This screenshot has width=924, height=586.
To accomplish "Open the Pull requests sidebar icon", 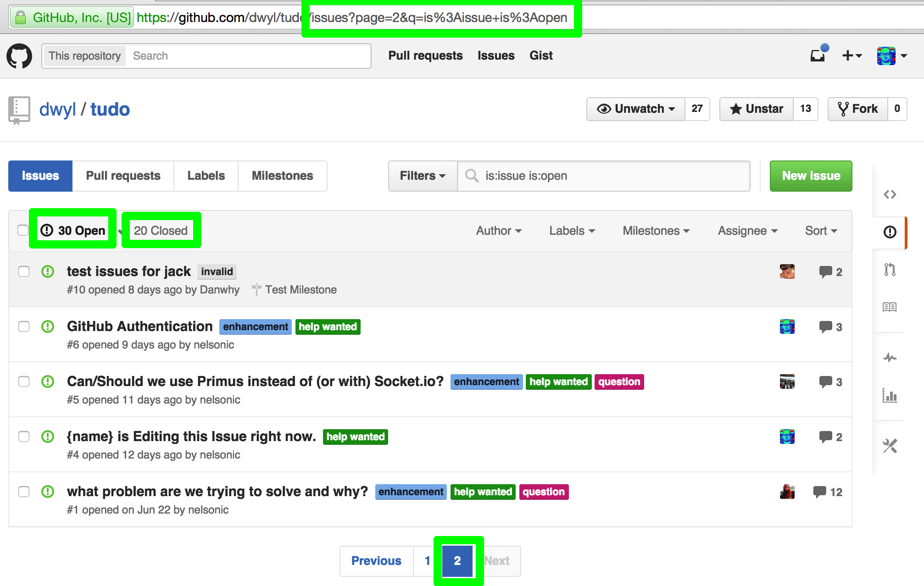I will tap(890, 270).
